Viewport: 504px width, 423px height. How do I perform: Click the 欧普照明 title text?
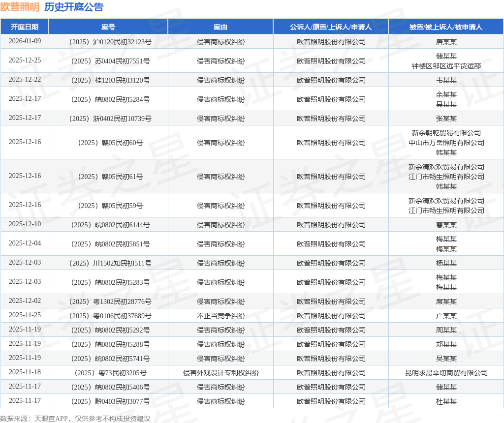click(x=20, y=7)
